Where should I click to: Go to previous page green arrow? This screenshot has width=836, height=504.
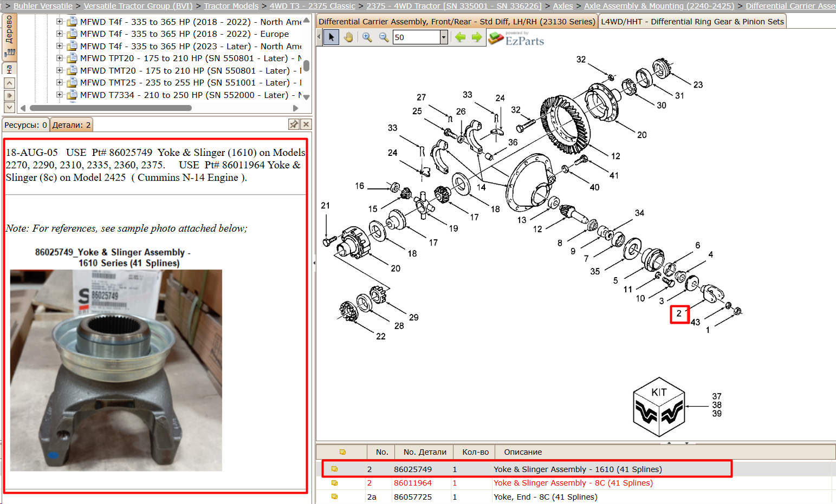click(461, 37)
